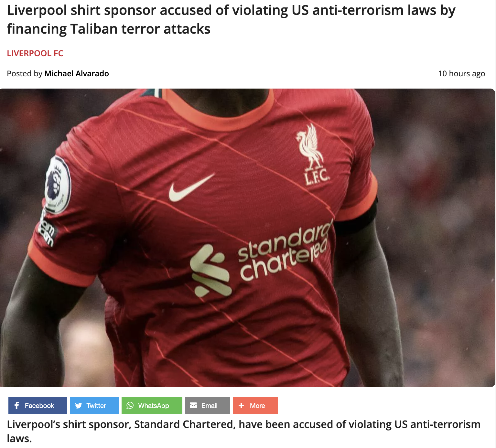The image size is (496, 448).
Task: Click the Nike swoosh on the shirt
Action: [191, 187]
